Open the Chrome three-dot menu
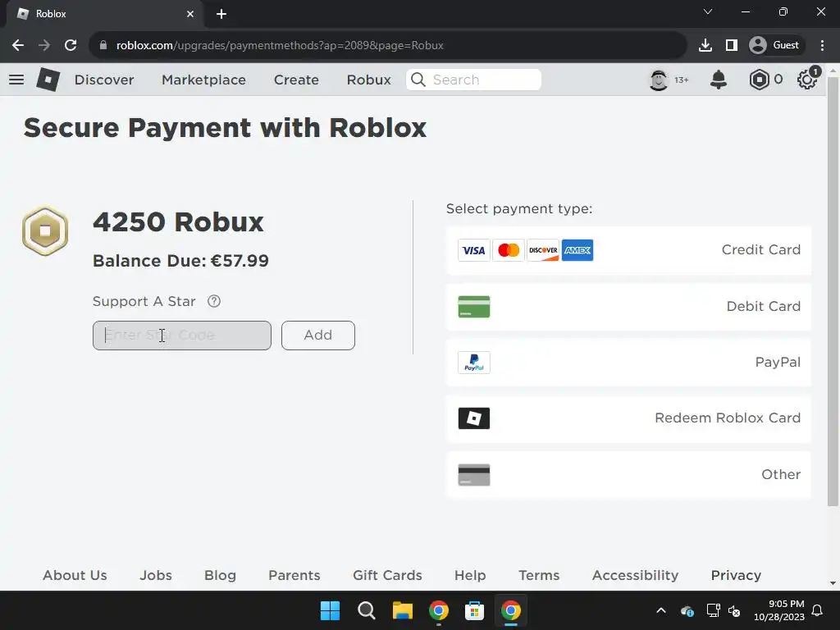This screenshot has width=840, height=630. pyautogui.click(x=822, y=46)
